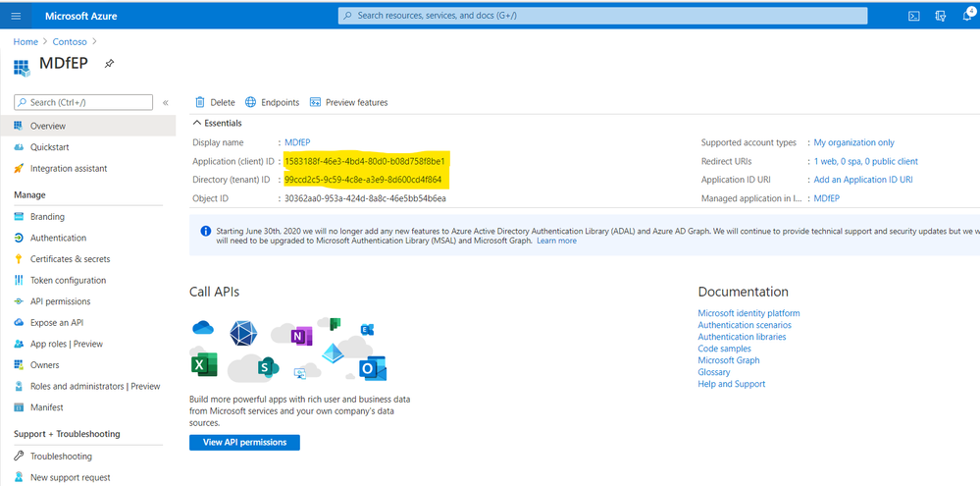
Task: Go to Contoso breadcrumb
Action: point(70,42)
